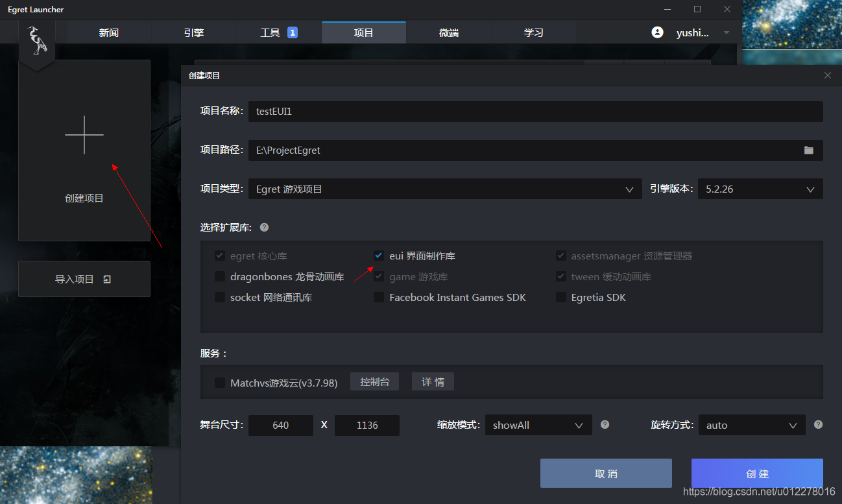Open the 项目类型 dropdown
The image size is (842, 504).
[x=629, y=189]
